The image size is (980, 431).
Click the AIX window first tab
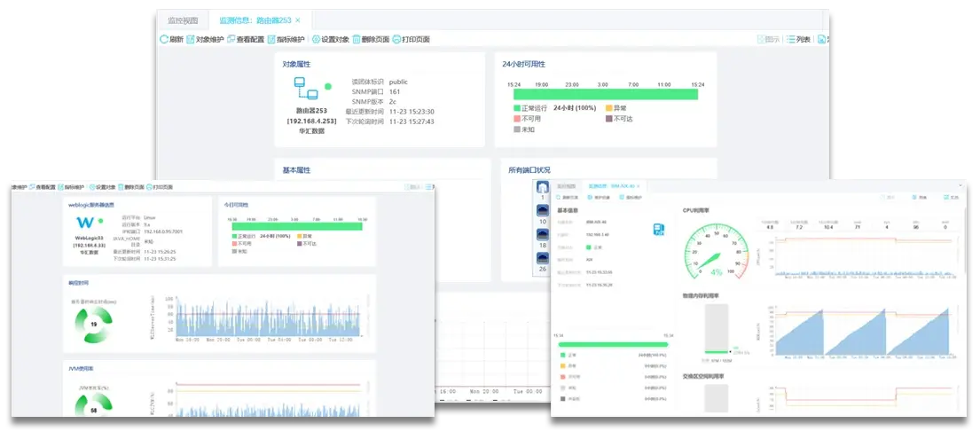click(566, 186)
